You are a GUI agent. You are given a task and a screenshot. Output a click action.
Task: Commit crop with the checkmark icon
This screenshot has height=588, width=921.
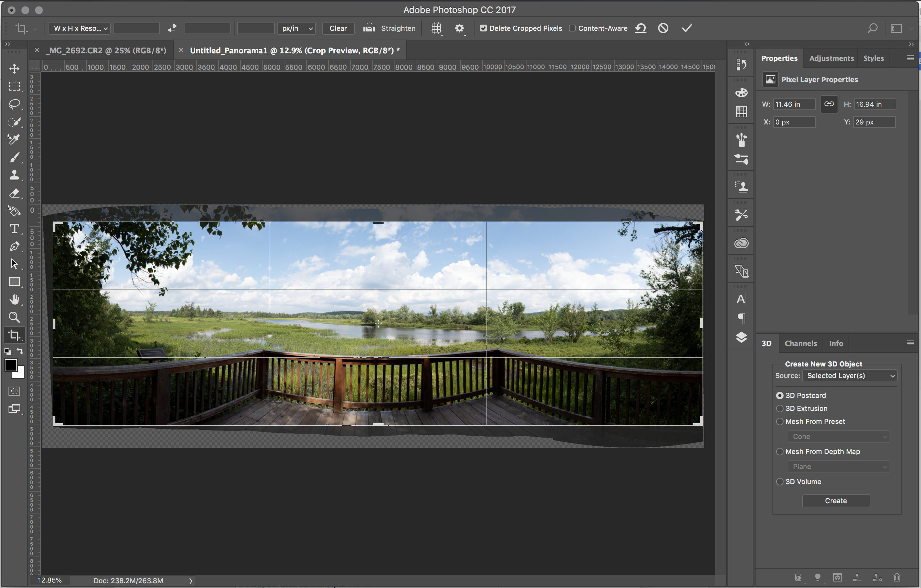point(687,28)
